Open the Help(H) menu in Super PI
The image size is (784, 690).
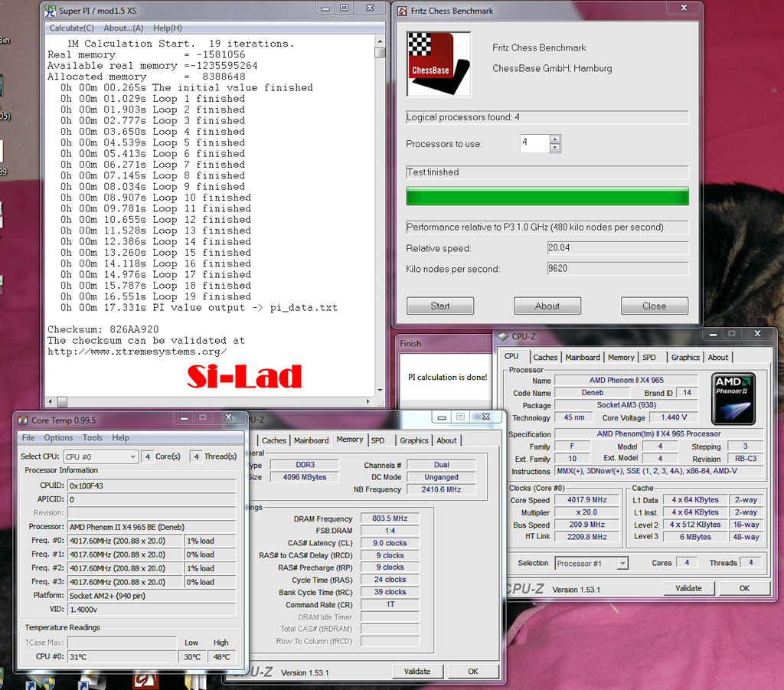point(168,28)
